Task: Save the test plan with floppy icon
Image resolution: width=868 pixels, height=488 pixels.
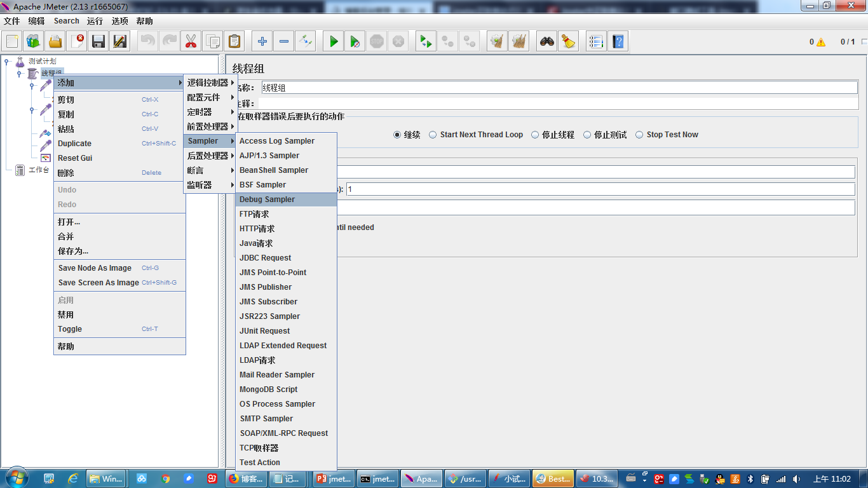Action: (x=98, y=41)
